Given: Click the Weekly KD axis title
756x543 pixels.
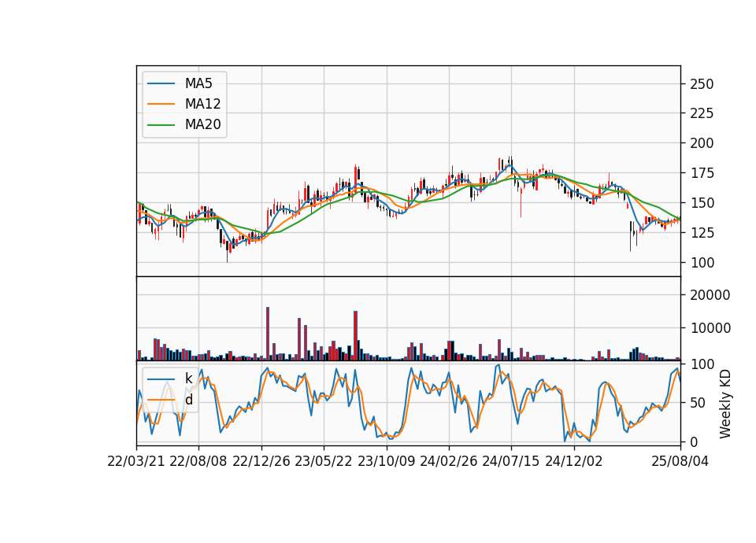Looking at the screenshot, I should 725,404.
